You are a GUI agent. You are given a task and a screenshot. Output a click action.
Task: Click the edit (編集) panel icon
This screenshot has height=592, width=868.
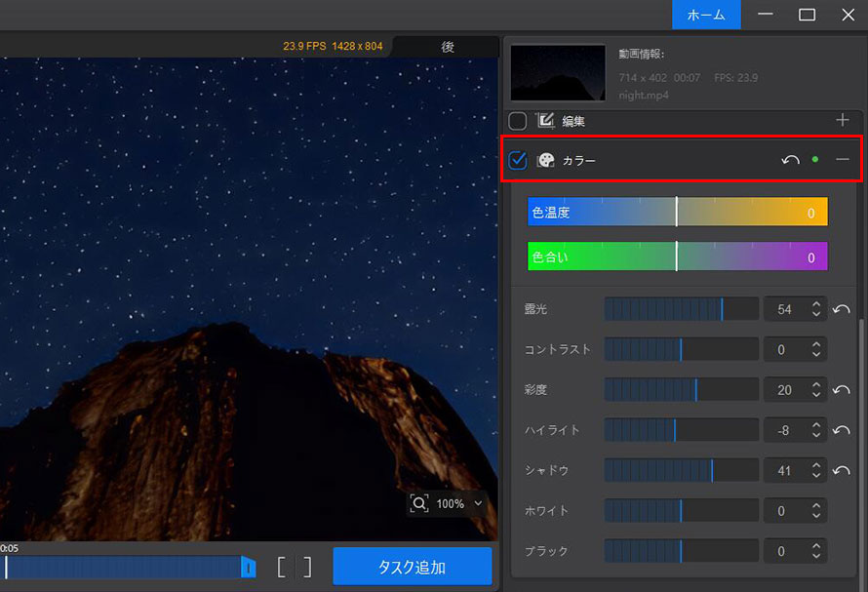(x=545, y=121)
